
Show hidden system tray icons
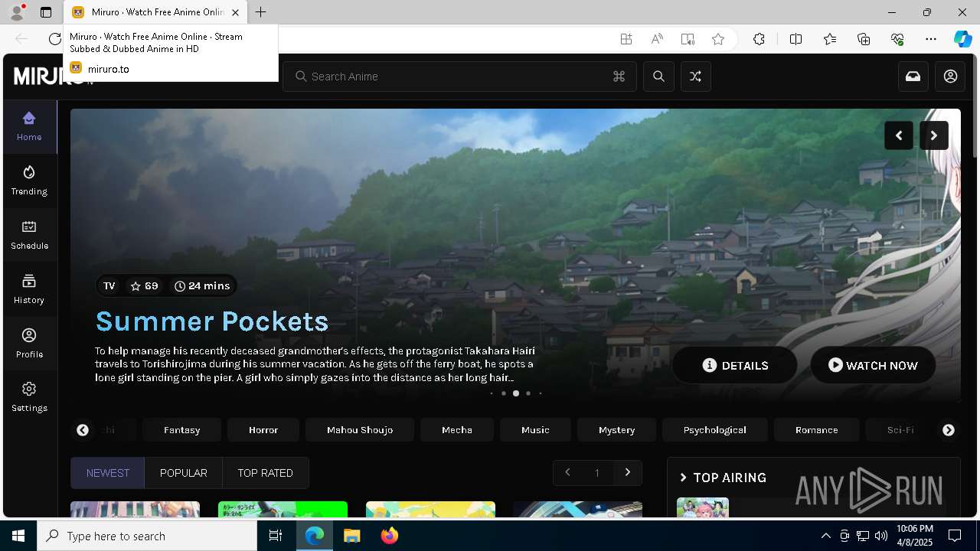tap(825, 536)
